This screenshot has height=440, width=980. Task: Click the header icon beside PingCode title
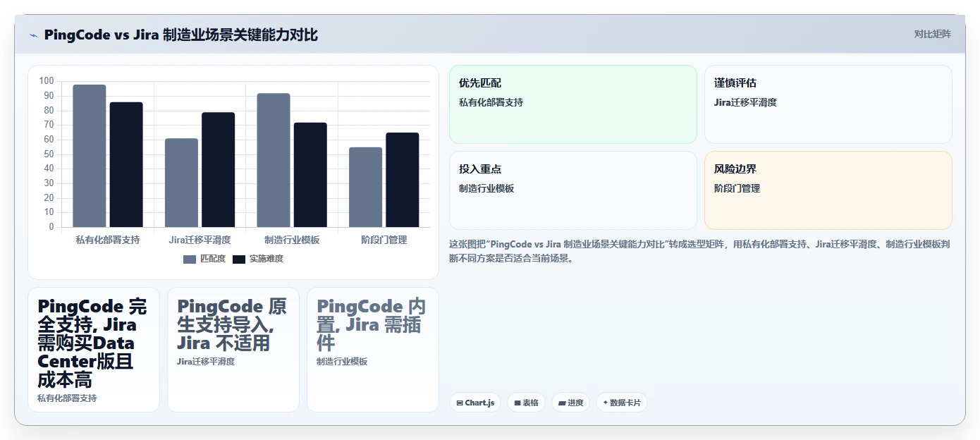point(33,35)
